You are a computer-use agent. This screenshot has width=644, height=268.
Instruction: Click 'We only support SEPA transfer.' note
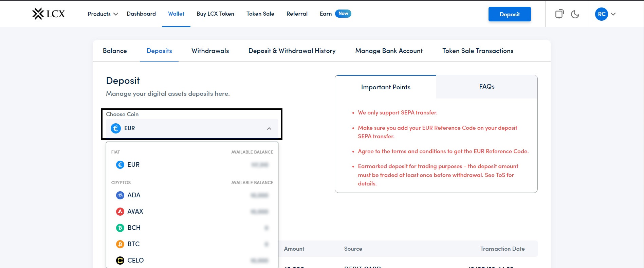click(398, 113)
